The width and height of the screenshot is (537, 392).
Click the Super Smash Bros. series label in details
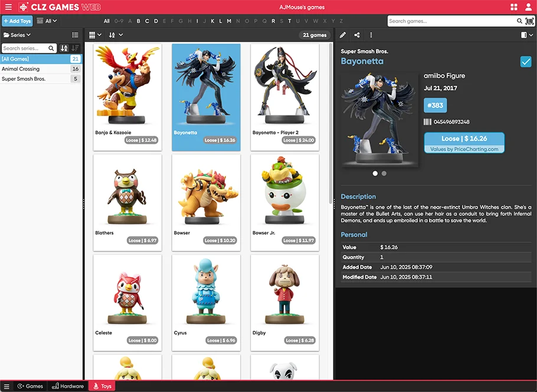365,51
